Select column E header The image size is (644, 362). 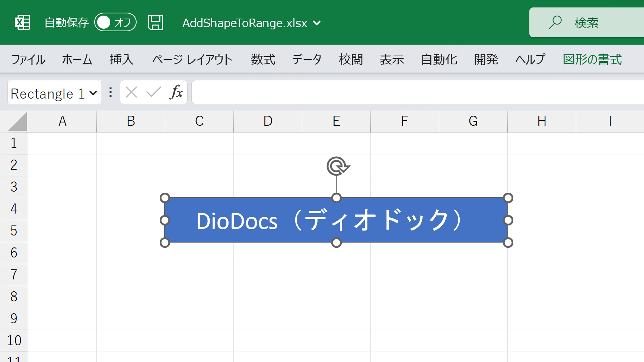coord(337,121)
